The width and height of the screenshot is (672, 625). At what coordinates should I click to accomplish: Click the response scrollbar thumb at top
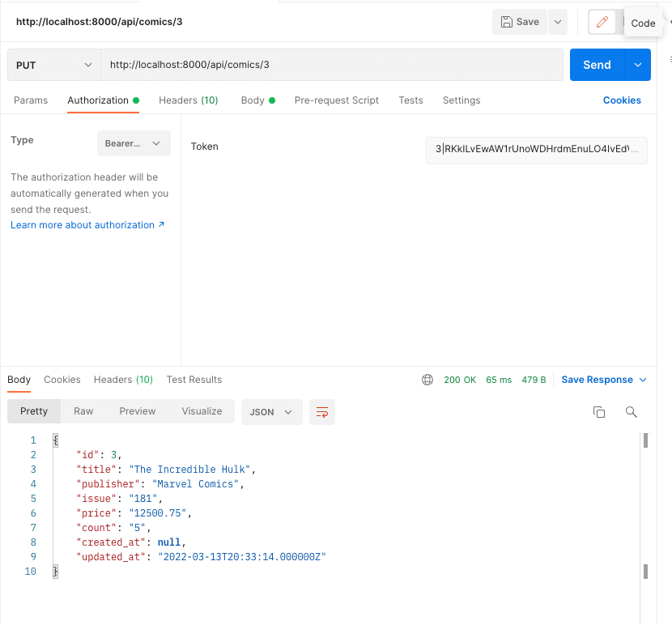[645, 440]
